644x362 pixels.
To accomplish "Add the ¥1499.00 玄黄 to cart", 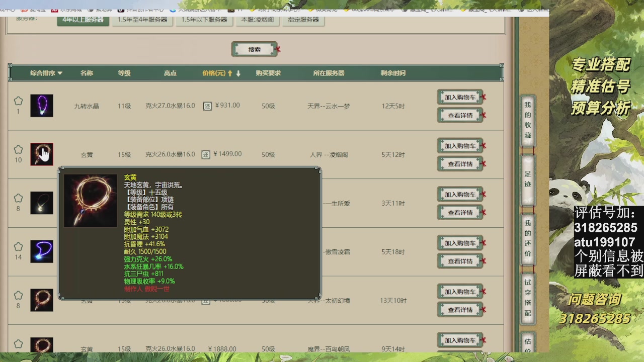I will (460, 146).
